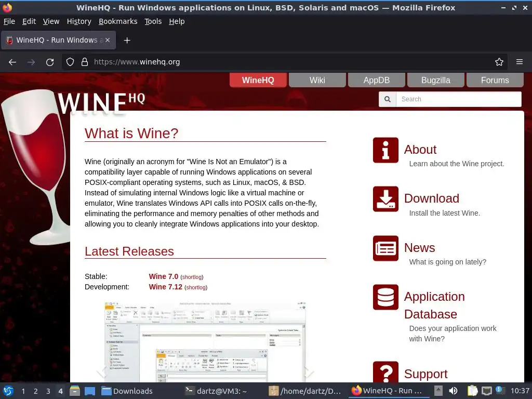Viewport: 532px width, 399px height.
Task: View site security padlock information
Action: pyautogui.click(x=85, y=62)
